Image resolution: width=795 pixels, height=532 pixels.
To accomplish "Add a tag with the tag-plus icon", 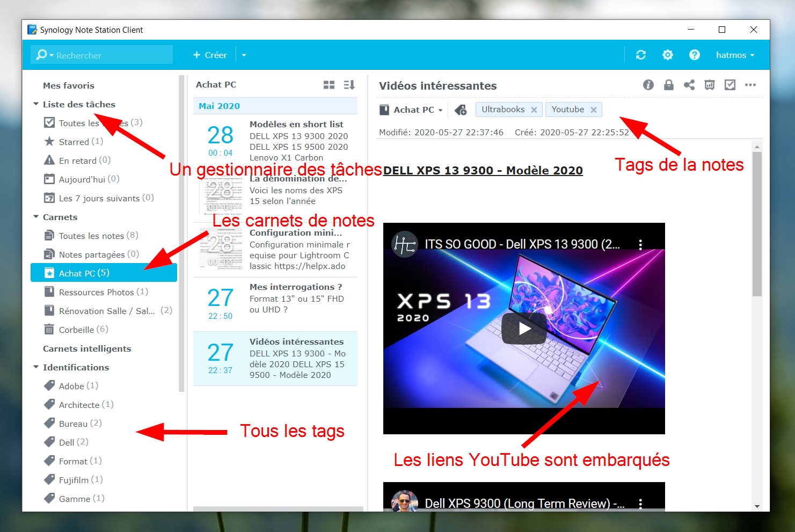I will point(461,110).
